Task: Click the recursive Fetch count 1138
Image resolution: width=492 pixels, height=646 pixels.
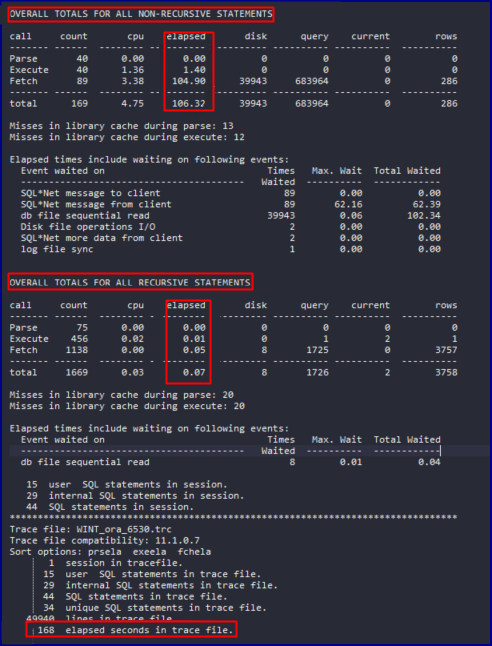Action: click(x=77, y=350)
